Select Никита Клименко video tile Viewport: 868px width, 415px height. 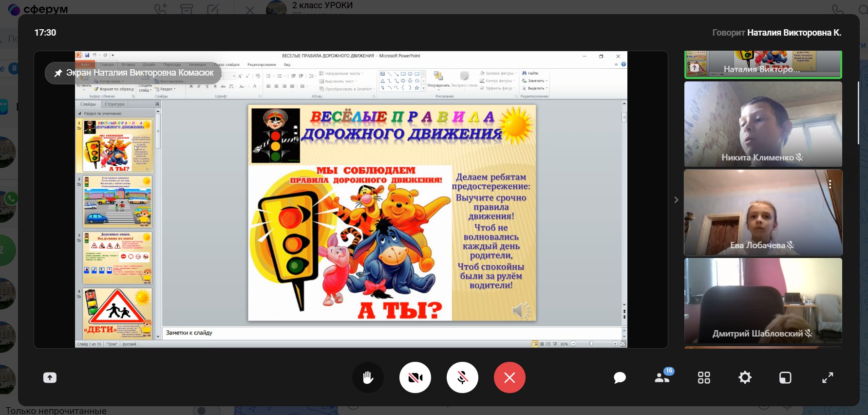coord(763,124)
